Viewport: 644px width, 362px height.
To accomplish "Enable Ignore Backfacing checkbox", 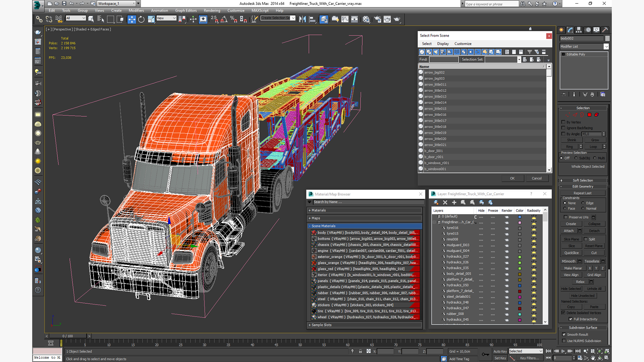I will [x=563, y=128].
